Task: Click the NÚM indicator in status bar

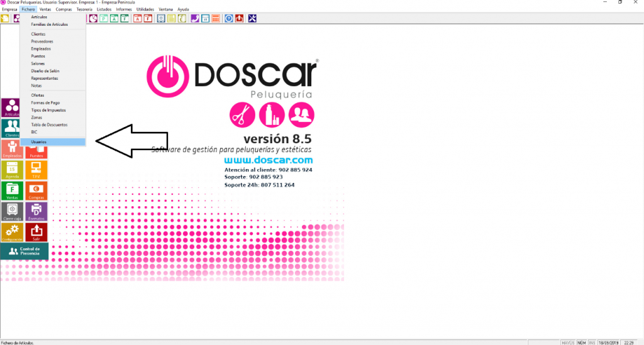Action: click(582, 342)
